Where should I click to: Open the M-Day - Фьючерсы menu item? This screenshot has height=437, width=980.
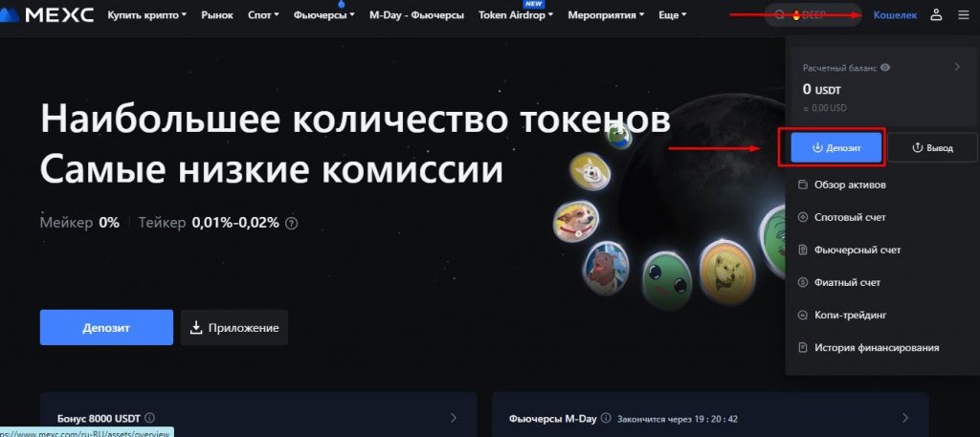coord(417,14)
